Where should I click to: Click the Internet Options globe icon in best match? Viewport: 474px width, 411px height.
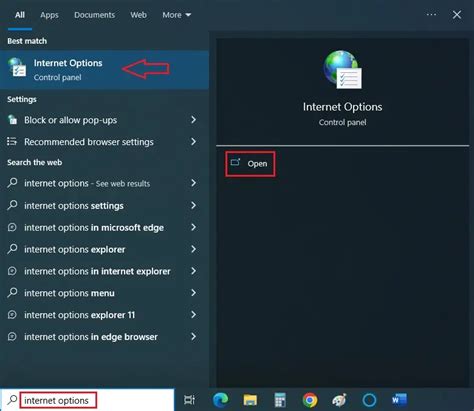[17, 67]
